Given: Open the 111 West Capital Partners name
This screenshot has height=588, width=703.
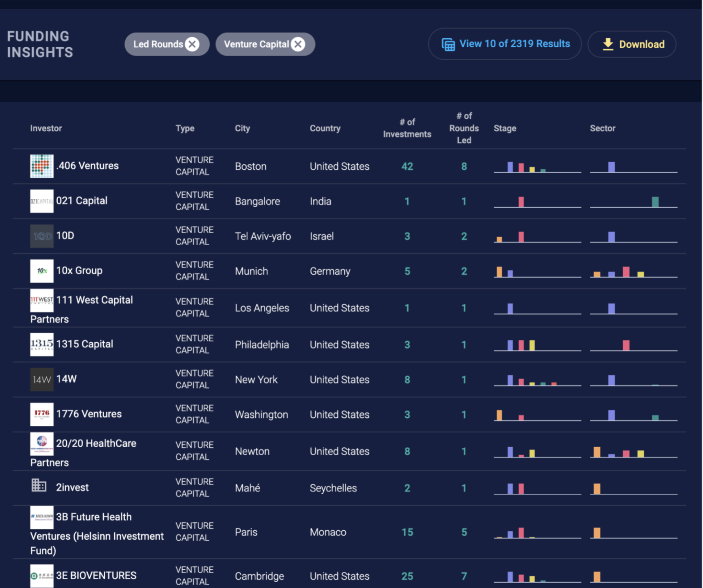Looking at the screenshot, I should [x=82, y=309].
